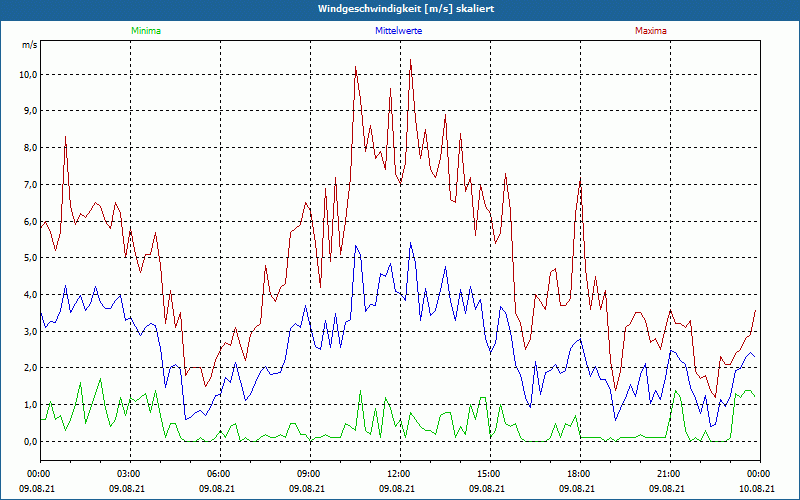
Task: Click the 8,0 y-axis value
Action: coord(30,148)
